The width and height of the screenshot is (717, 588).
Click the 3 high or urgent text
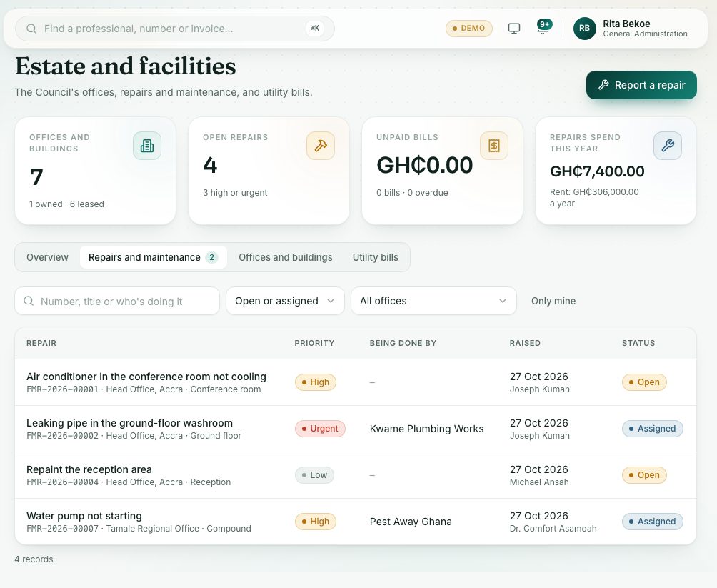pyautogui.click(x=235, y=193)
